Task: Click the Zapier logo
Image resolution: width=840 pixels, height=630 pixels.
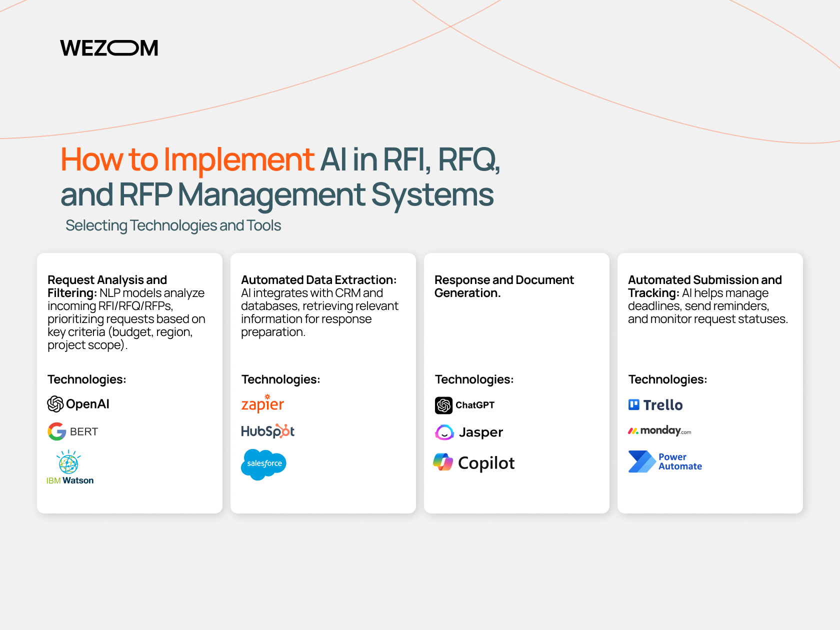Action: 262,403
